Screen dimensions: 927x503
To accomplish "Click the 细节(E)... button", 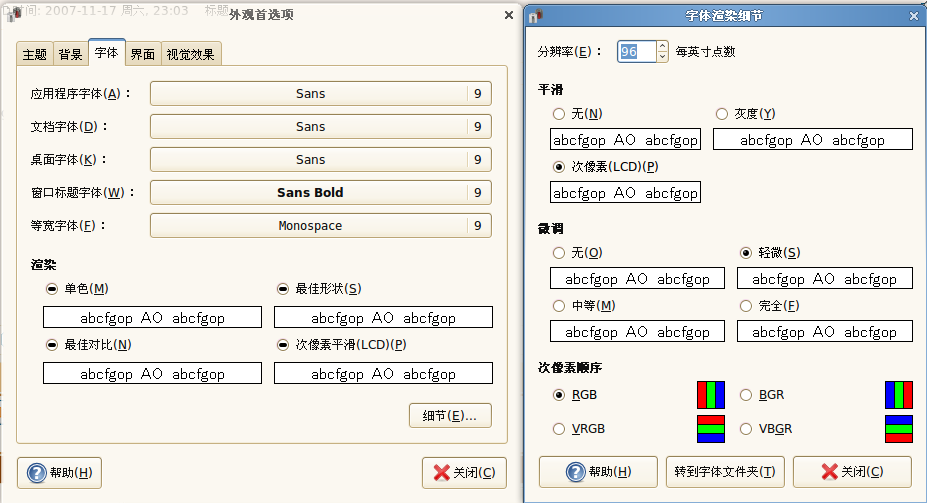I will coord(450,416).
